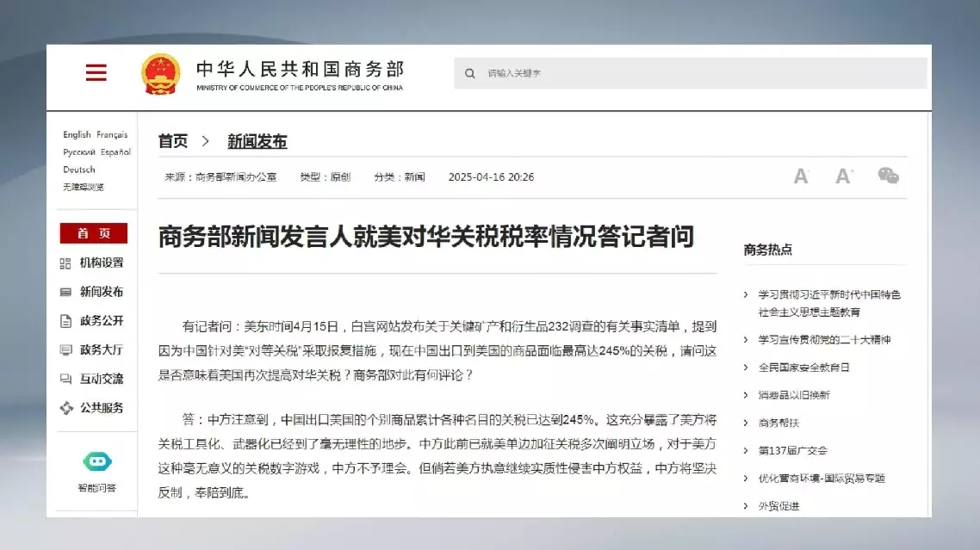This screenshot has height=550, width=980.
Task: Click chevron beside 学习宣传贯彻党的二十大精神
Action: [x=746, y=339]
